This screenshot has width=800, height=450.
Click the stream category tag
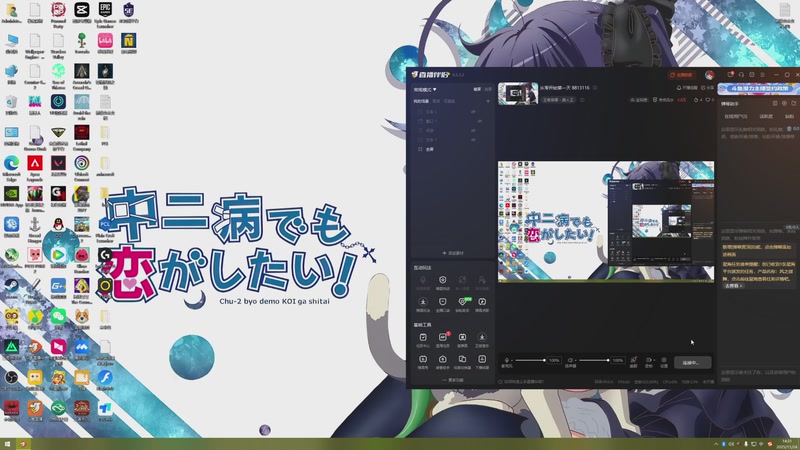coord(558,100)
